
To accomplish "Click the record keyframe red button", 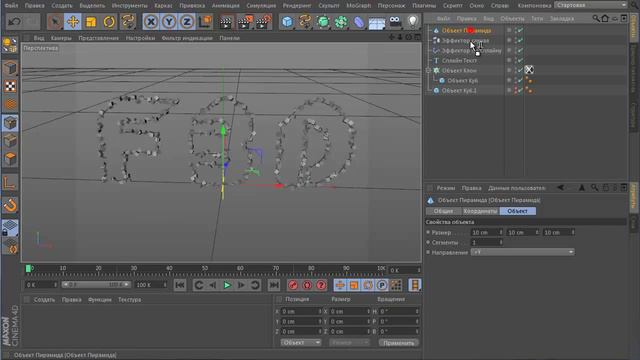I will [293, 285].
